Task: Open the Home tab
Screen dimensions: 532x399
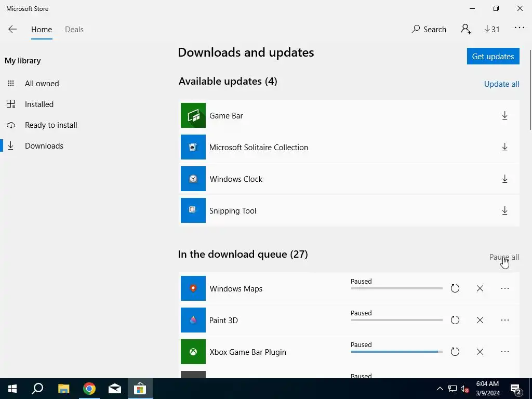Action: [42, 30]
